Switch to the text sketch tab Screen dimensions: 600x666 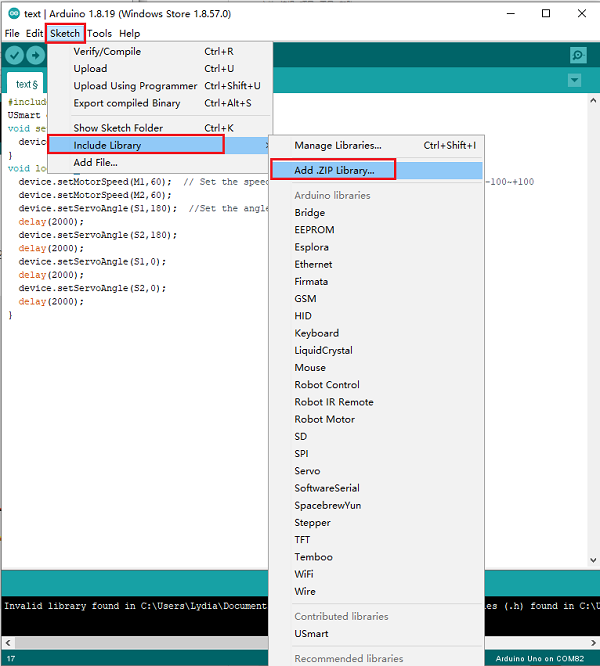pyautogui.click(x=26, y=84)
